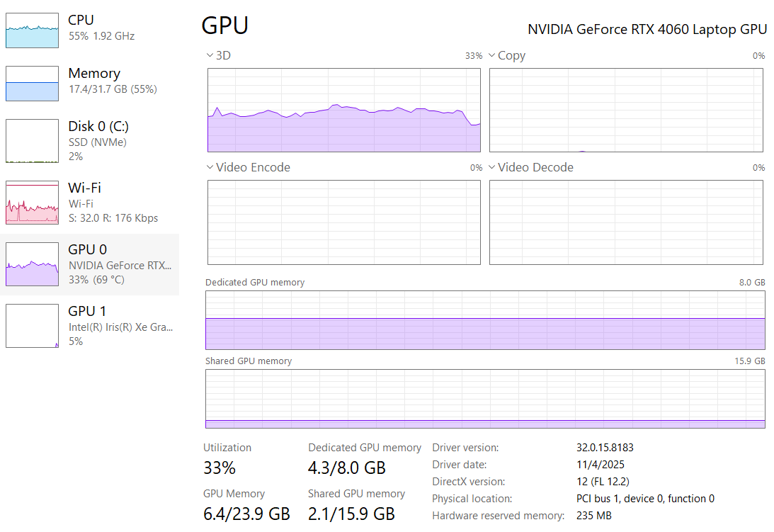The width and height of the screenshot is (774, 532).
Task: Click the Disk 0 (C:) thumbnail graph
Action: click(32, 140)
